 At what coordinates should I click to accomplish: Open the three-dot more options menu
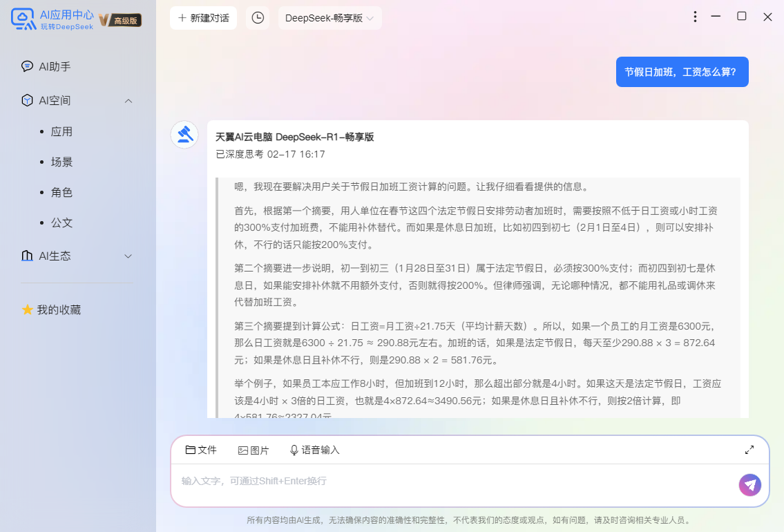pos(695,17)
